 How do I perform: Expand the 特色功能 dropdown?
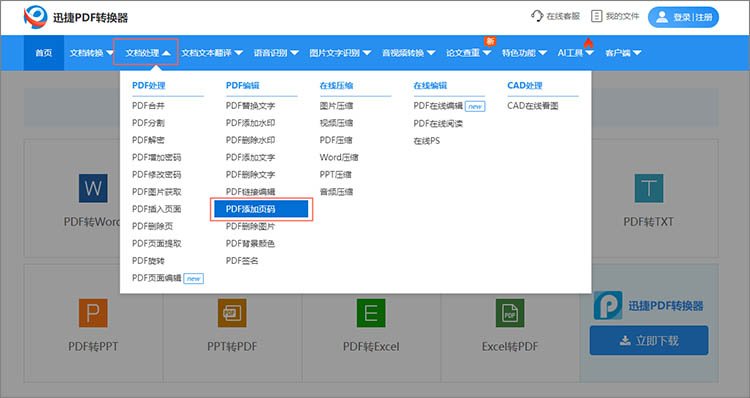click(524, 53)
